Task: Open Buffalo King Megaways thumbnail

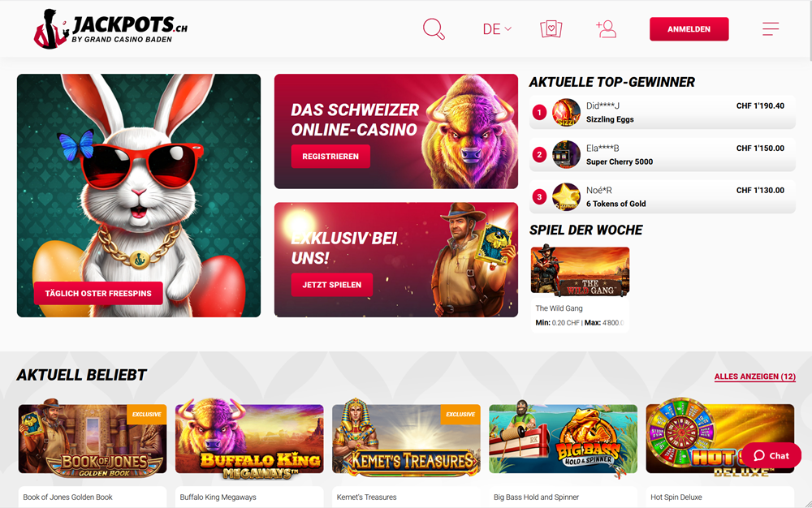Action: pos(249,439)
